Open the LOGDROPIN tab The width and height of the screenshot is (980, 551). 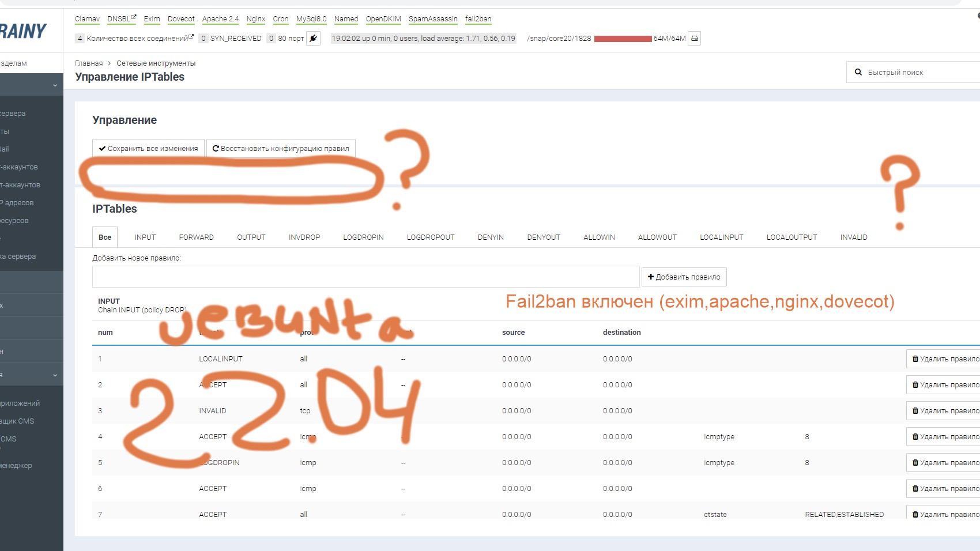363,237
